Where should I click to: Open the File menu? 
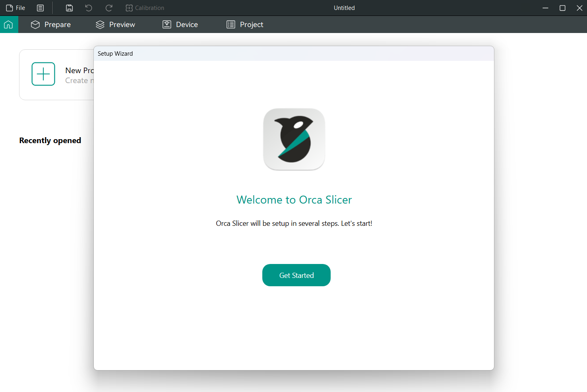[16, 8]
